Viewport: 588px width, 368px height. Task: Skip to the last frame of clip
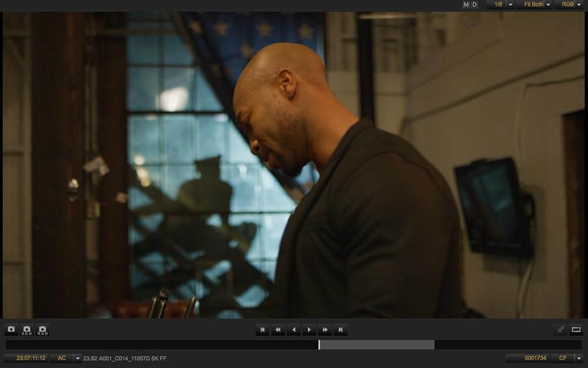pos(340,330)
